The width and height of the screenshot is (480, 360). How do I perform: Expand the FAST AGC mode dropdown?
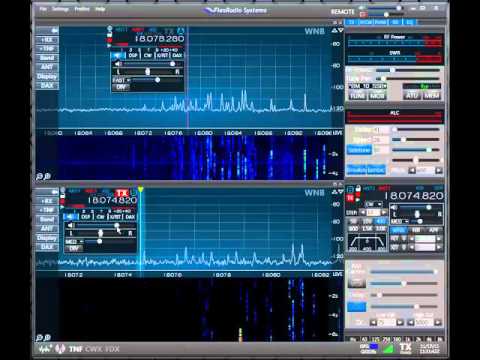point(121,80)
